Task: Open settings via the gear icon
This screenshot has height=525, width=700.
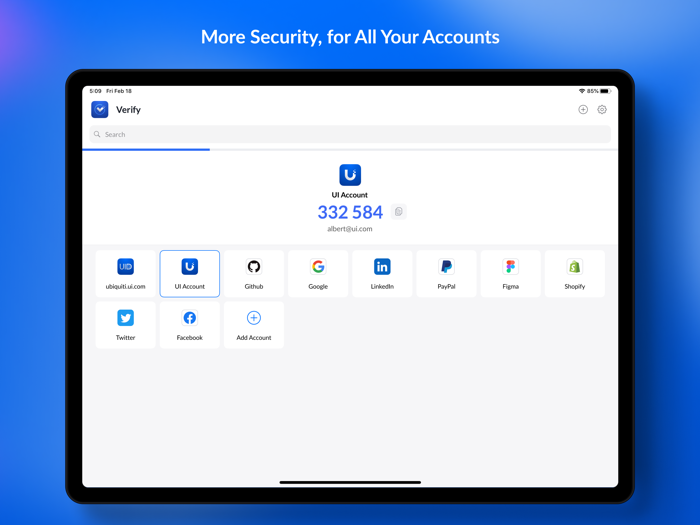Action: (602, 109)
